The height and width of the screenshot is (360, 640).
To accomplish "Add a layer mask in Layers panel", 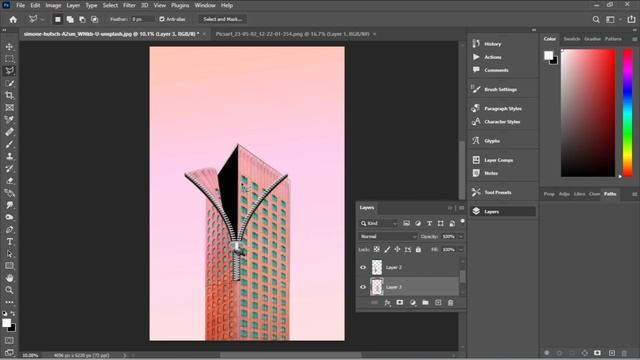I will tap(400, 303).
